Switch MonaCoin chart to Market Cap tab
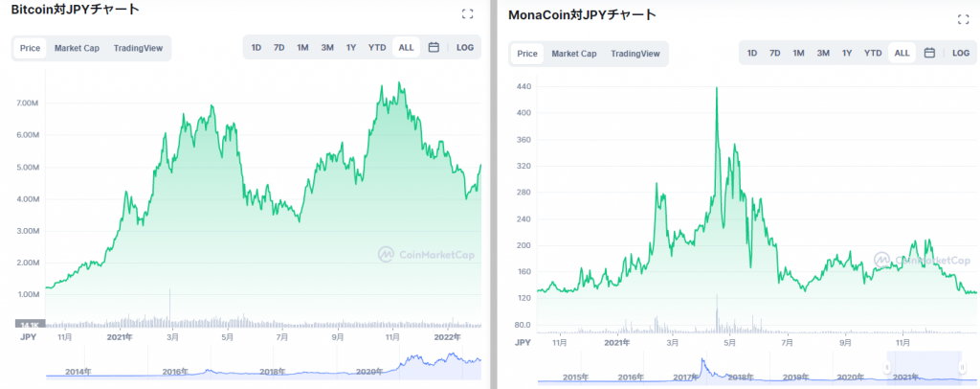The width and height of the screenshot is (980, 389). (x=574, y=54)
